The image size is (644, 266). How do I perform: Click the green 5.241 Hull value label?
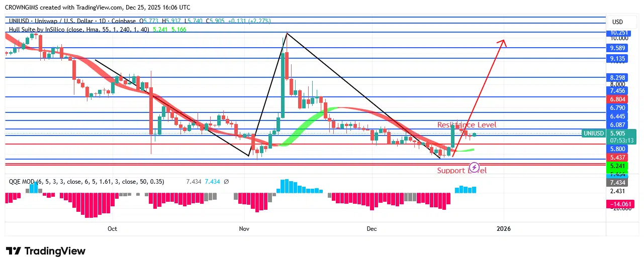[618, 166]
